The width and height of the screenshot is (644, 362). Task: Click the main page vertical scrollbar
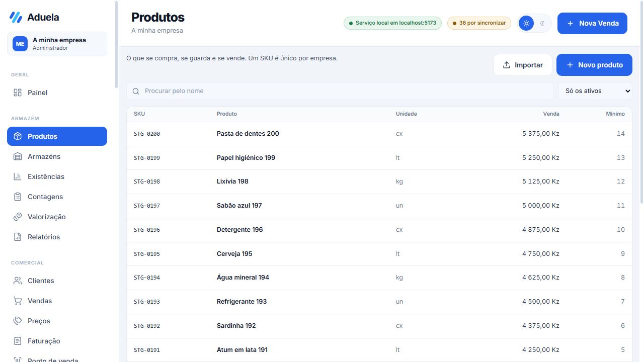tap(641, 102)
